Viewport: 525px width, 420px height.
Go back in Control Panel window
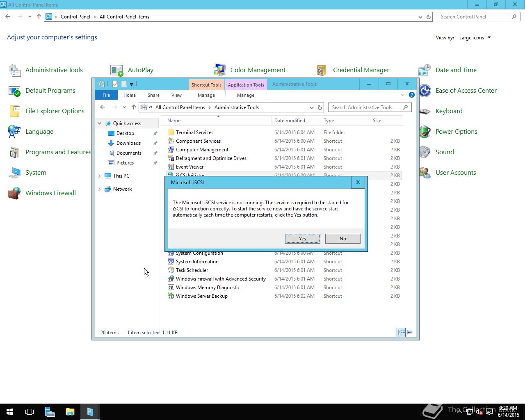tap(8, 17)
